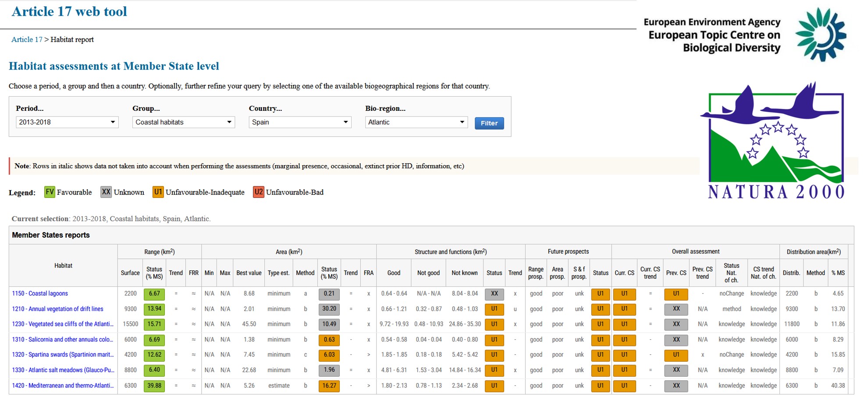This screenshot has width=868, height=398.
Task: Click the green 39.88 range status cell
Action: [x=154, y=386]
